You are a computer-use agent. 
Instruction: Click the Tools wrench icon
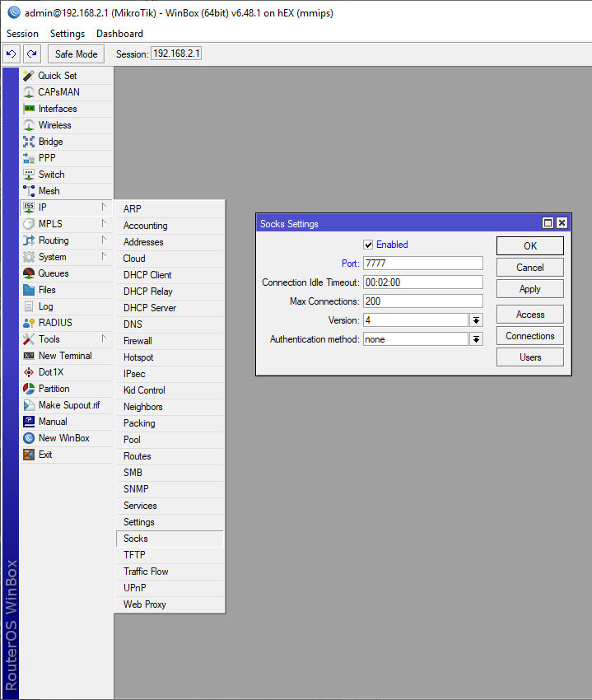click(x=29, y=339)
